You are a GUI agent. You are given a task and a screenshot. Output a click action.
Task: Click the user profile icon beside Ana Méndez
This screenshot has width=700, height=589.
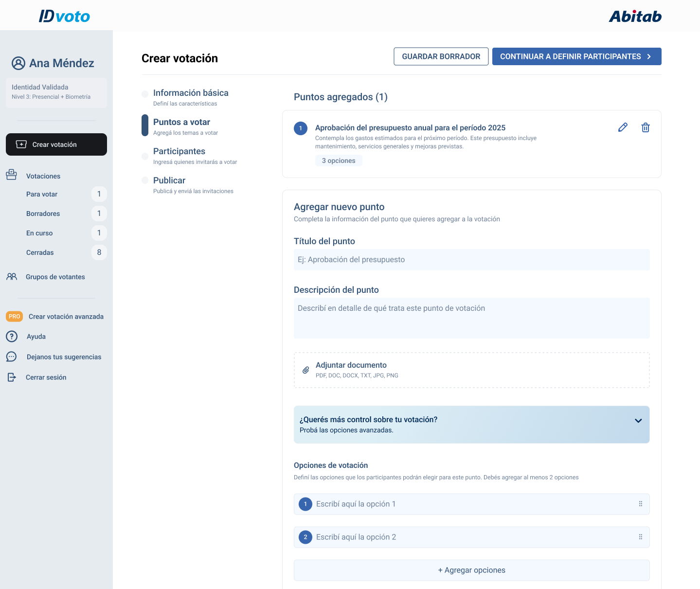[18, 63]
